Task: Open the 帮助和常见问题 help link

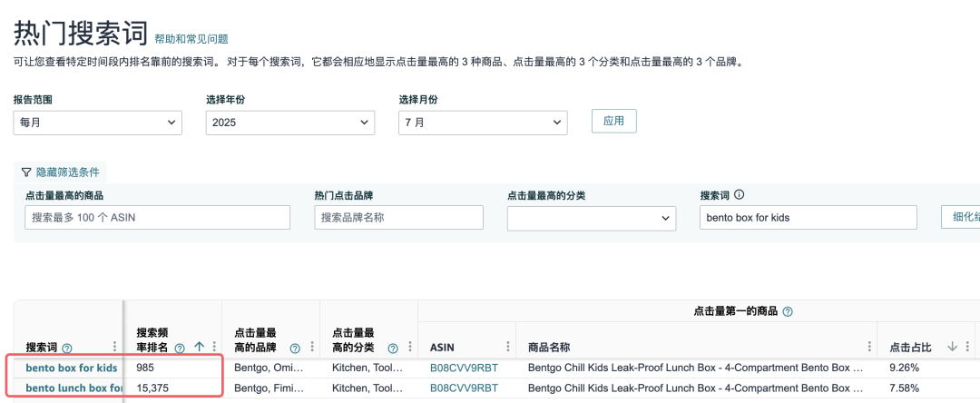Action: pyautogui.click(x=191, y=39)
